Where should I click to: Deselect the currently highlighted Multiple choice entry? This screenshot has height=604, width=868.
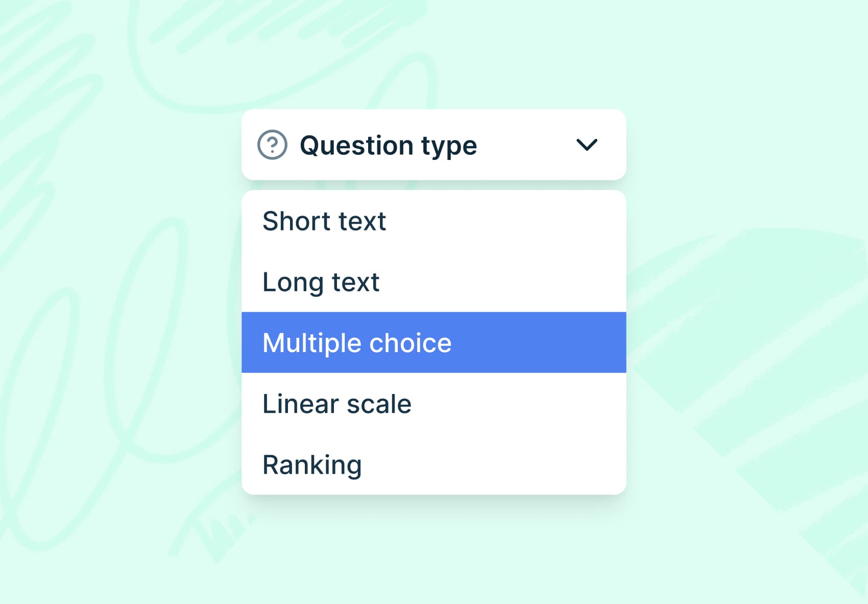click(x=356, y=342)
